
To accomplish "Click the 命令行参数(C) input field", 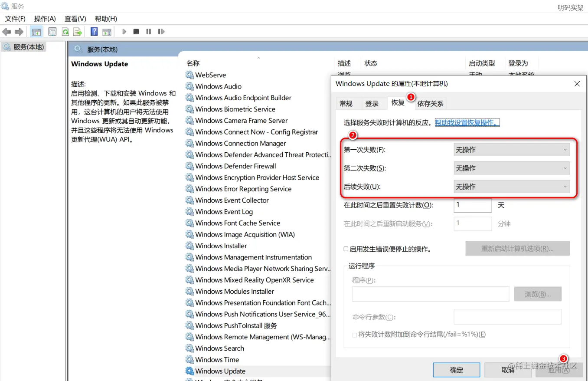I will point(507,317).
